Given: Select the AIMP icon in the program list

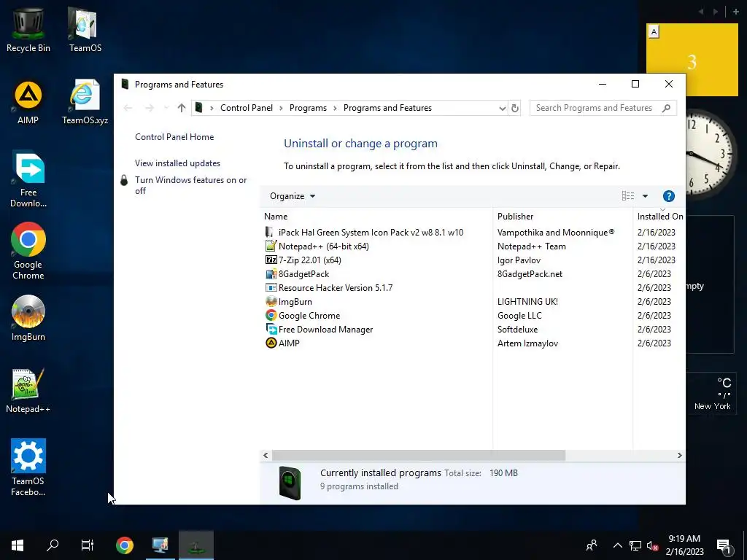Looking at the screenshot, I should (x=271, y=343).
